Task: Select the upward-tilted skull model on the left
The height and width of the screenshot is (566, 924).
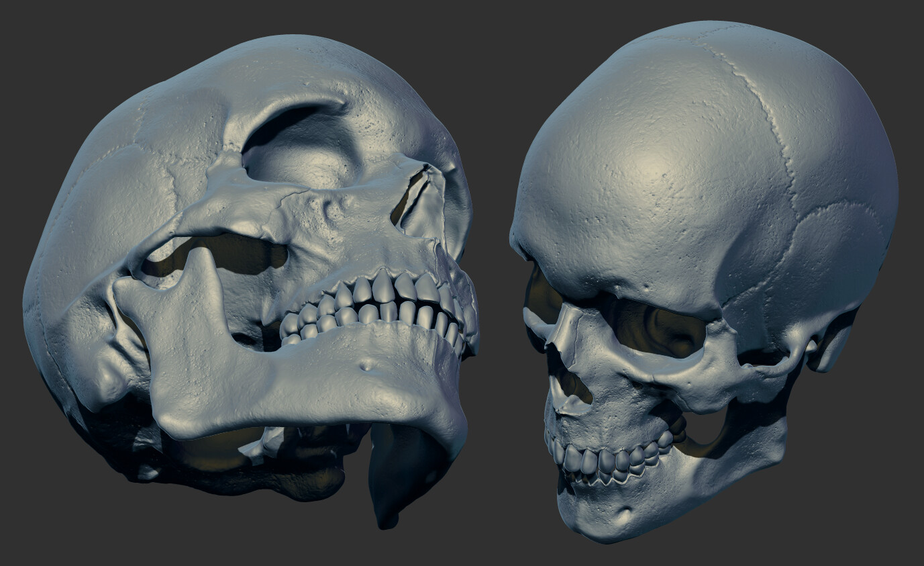Action: tap(252, 282)
